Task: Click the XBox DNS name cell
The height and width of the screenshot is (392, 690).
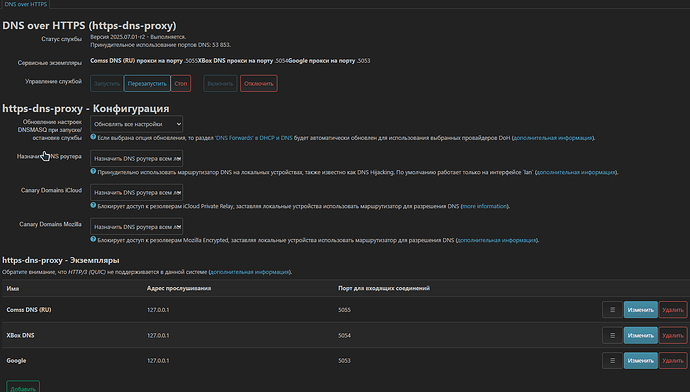Action: click(x=20, y=335)
